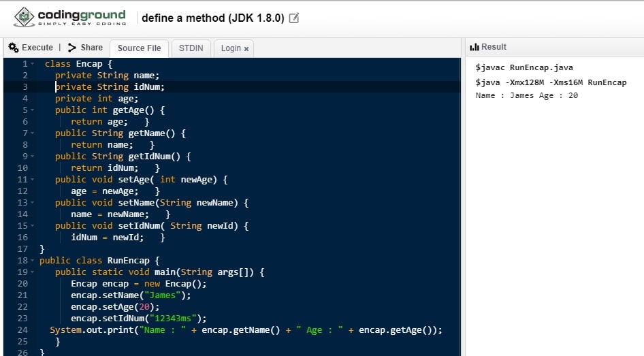Click 'name = newName;' code text

(x=110, y=214)
